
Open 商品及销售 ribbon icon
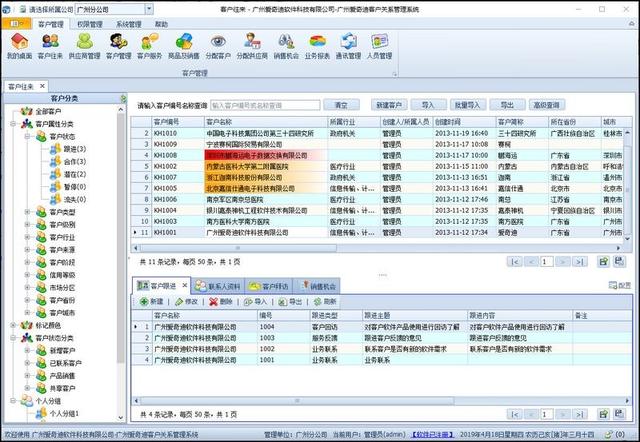(x=184, y=46)
